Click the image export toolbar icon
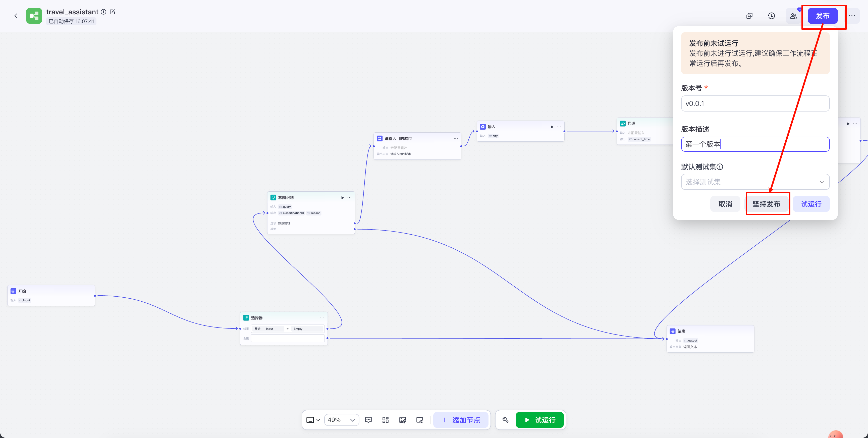The image size is (868, 438). [402, 420]
